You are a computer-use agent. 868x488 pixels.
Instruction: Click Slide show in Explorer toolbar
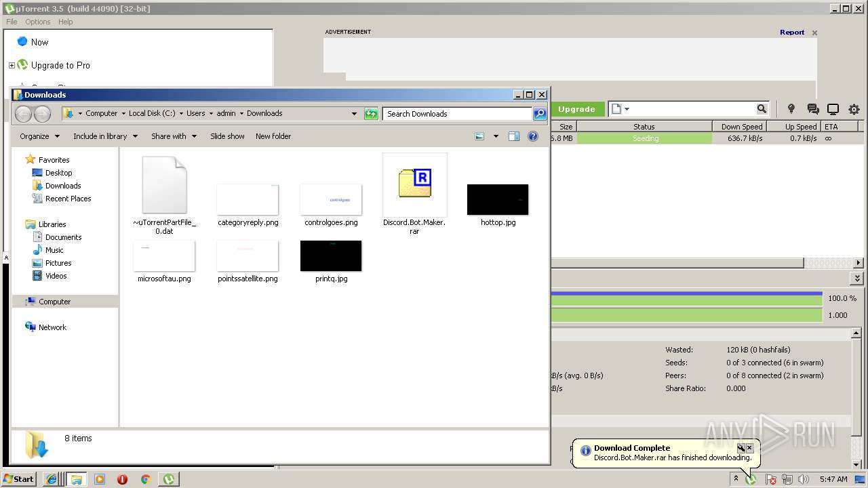(x=227, y=136)
